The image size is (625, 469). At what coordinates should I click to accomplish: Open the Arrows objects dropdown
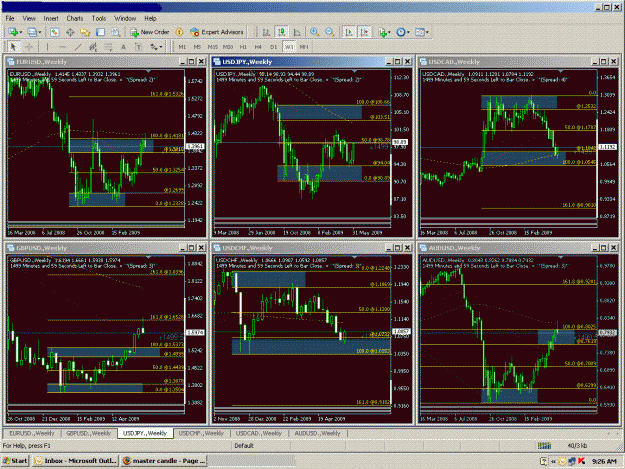156,47
